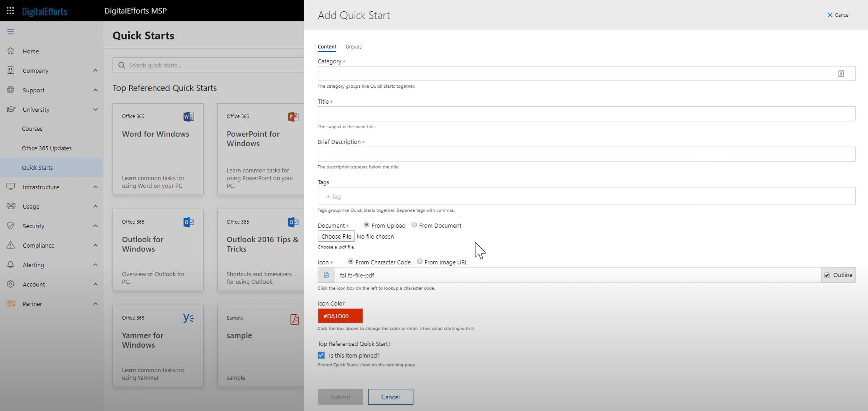Click into the Brief Description field
The image size is (868, 411).
586,154
